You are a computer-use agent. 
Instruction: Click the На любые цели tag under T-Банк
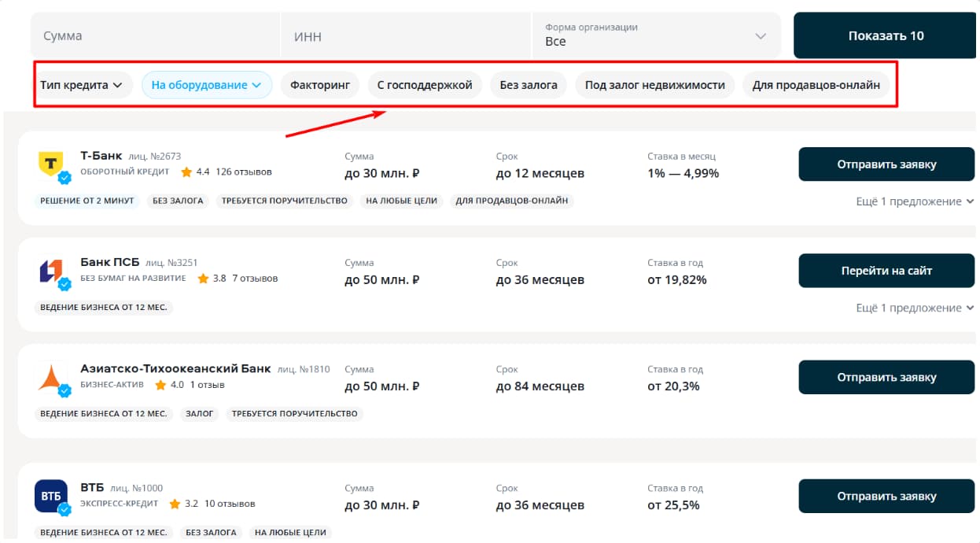click(401, 201)
